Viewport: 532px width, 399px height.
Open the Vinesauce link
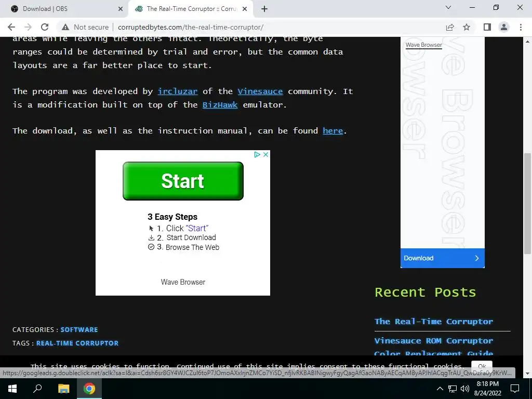(260, 91)
